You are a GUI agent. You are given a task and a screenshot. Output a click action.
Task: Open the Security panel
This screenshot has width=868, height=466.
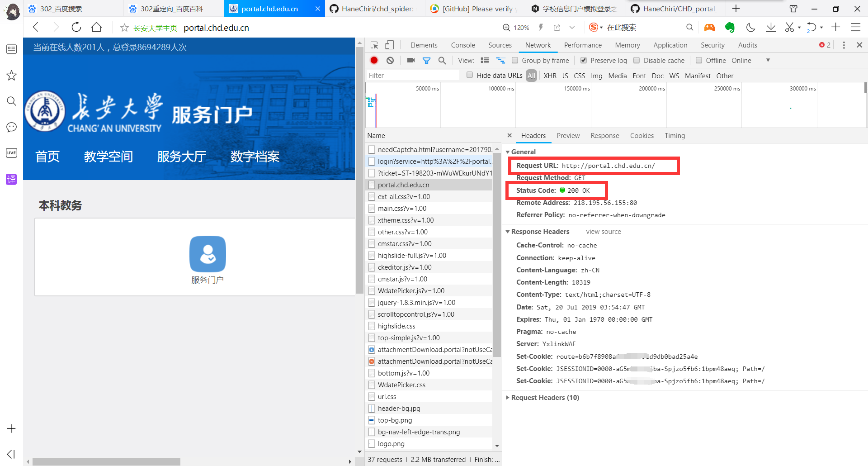[x=712, y=45]
